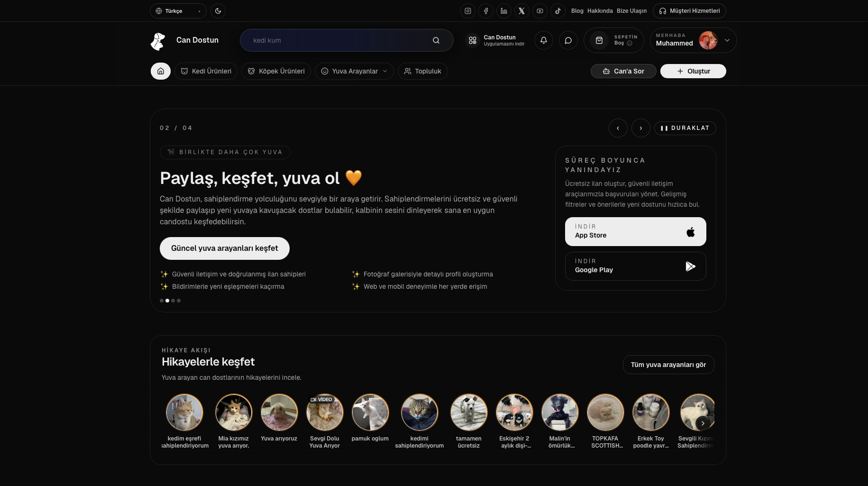Open story tamamen ücretsiz
This screenshot has width=868, height=486.
pos(469,413)
